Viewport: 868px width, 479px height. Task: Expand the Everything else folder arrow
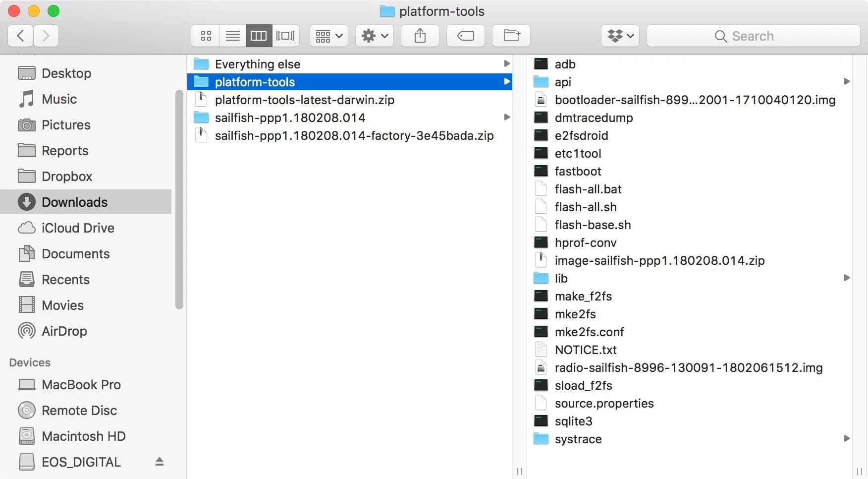(506, 63)
